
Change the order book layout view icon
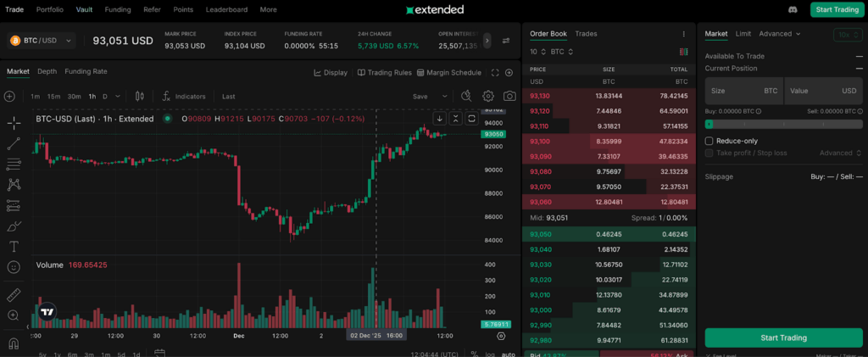click(684, 52)
